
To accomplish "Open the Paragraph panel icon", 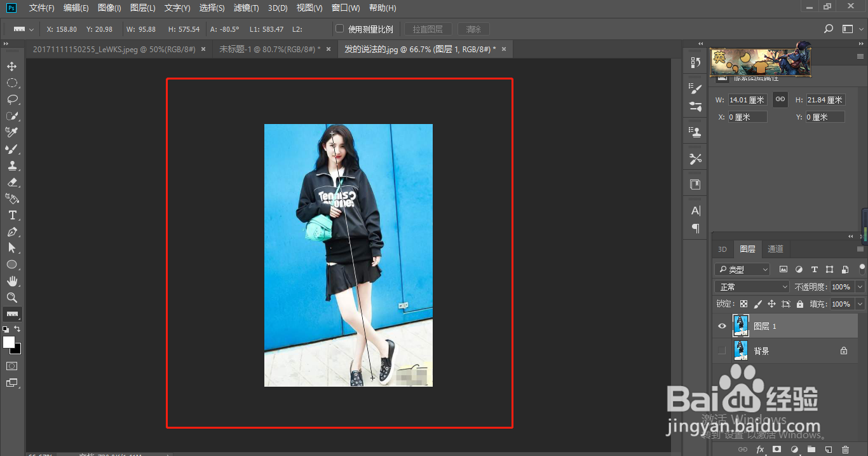I will [x=695, y=228].
